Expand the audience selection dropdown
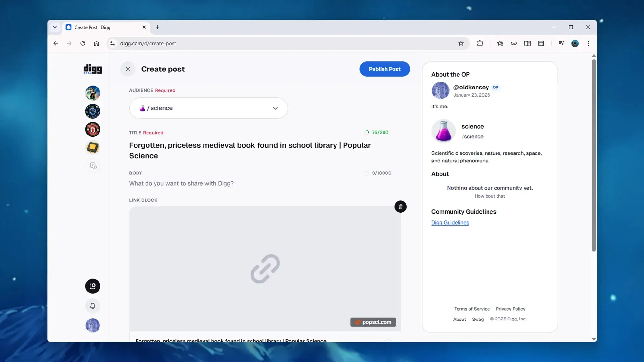The image size is (644, 362). click(275, 108)
